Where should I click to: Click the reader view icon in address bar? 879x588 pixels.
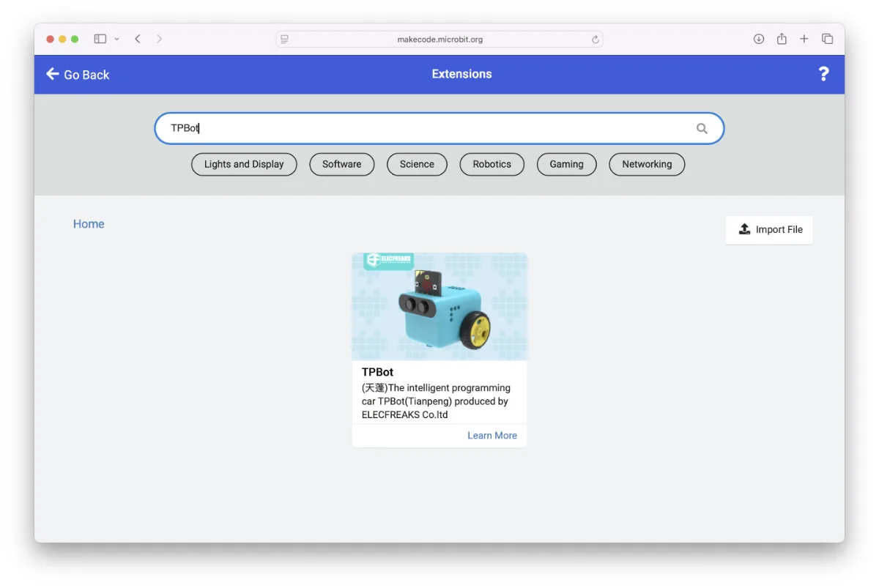click(285, 40)
